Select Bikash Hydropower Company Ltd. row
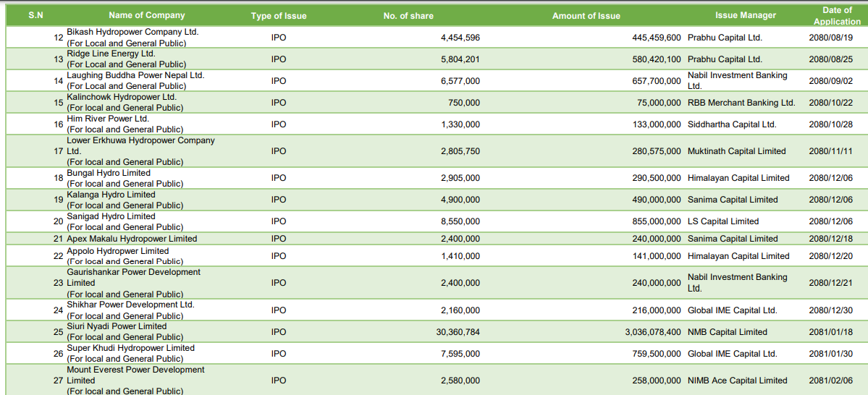The image size is (868, 395). click(x=434, y=38)
